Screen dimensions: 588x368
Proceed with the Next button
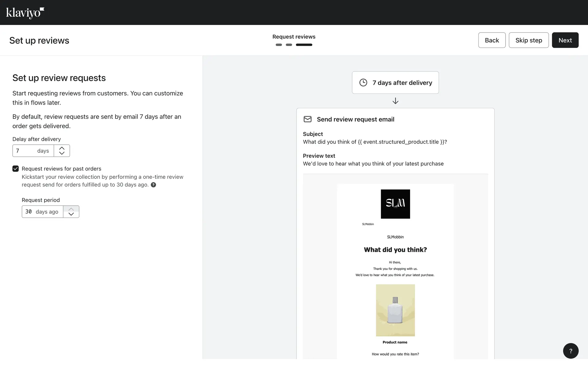[x=565, y=40]
